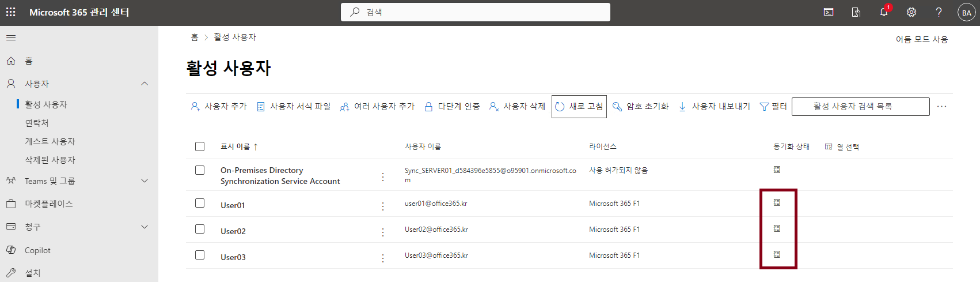Image resolution: width=980 pixels, height=282 pixels.
Task: Click 라이선스 column header
Action: 603,147
